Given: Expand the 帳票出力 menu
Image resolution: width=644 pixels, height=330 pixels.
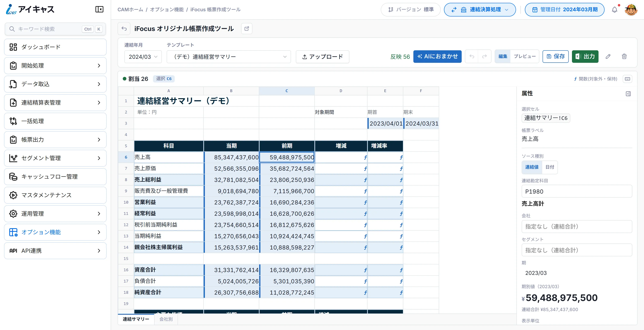Looking at the screenshot, I should coord(55,139).
